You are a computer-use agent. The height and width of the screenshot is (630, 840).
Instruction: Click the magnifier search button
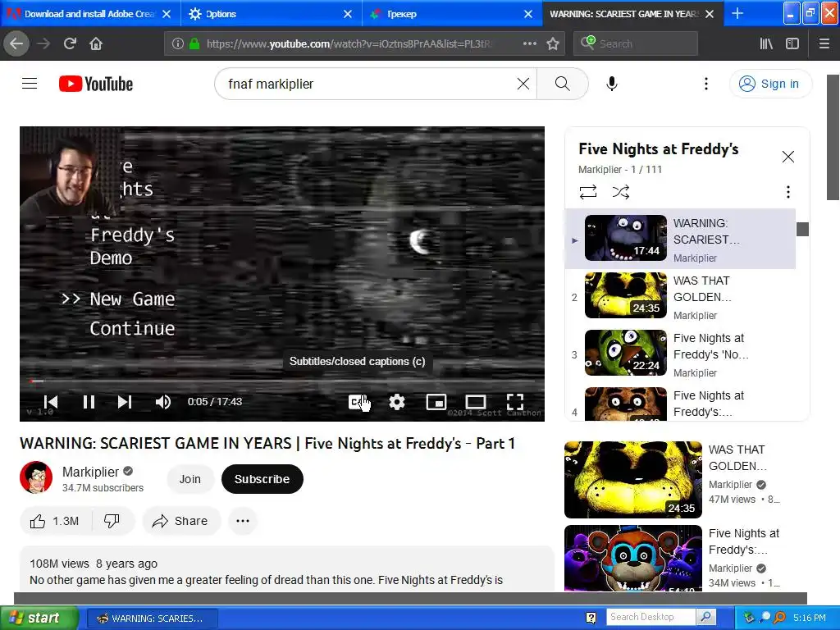coord(562,84)
